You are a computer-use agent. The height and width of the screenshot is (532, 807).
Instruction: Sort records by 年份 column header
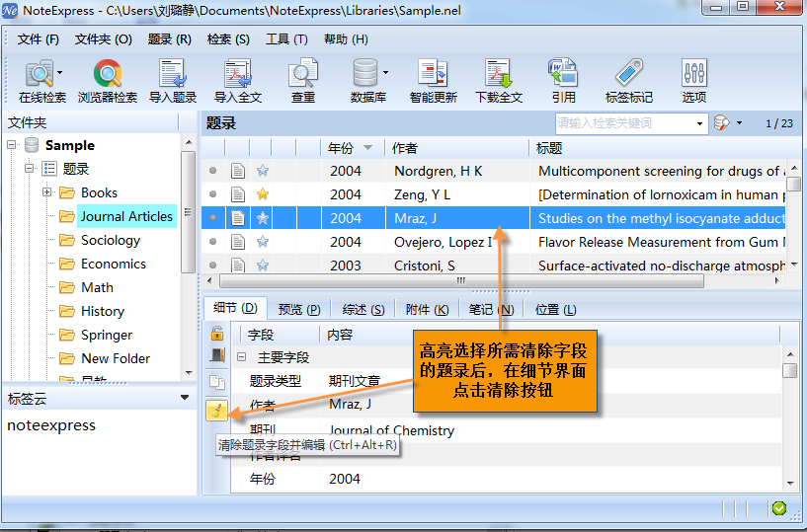(353, 148)
